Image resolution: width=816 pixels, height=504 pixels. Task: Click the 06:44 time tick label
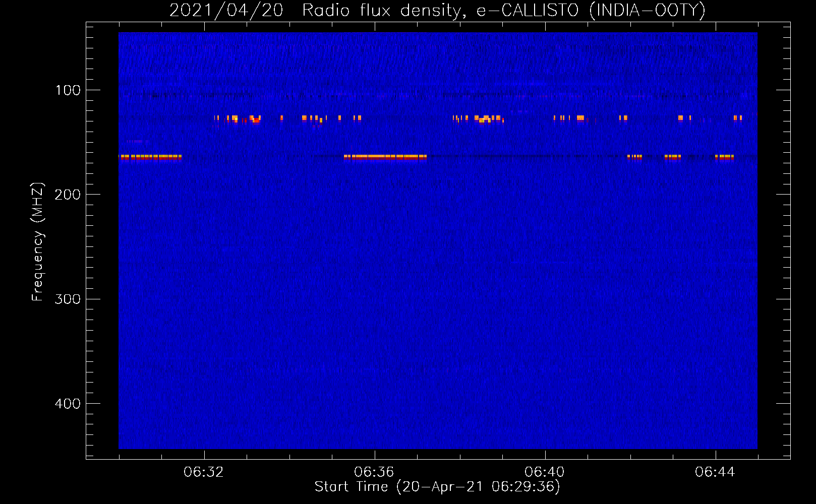tap(715, 472)
